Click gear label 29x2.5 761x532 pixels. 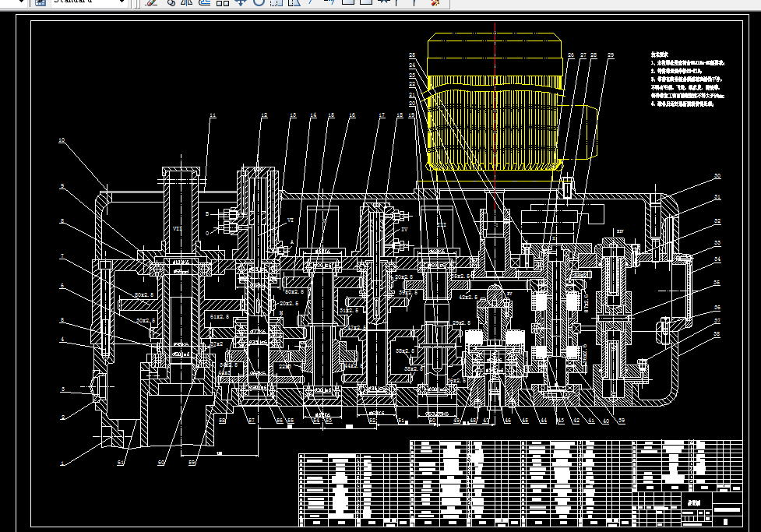pos(462,322)
